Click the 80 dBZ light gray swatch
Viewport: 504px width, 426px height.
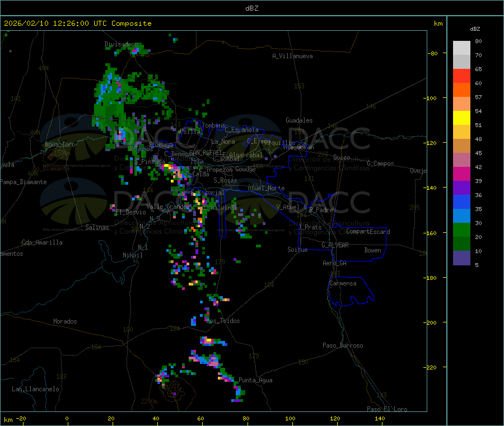click(x=461, y=48)
